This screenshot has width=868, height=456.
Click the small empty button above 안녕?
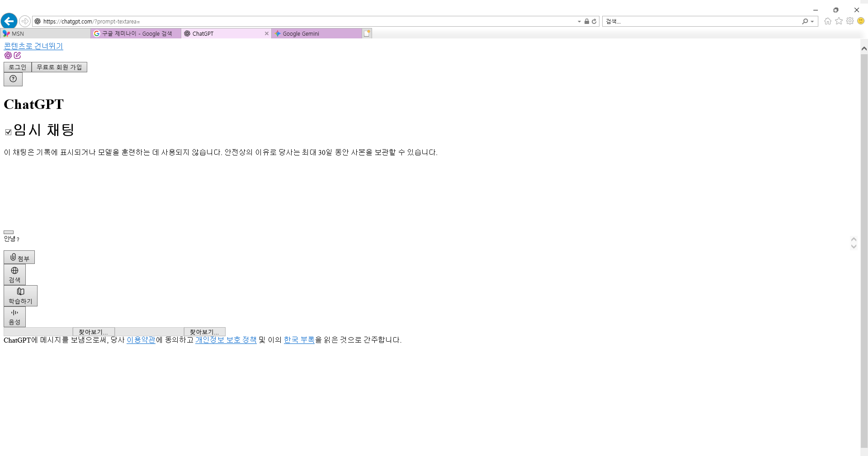(9, 232)
